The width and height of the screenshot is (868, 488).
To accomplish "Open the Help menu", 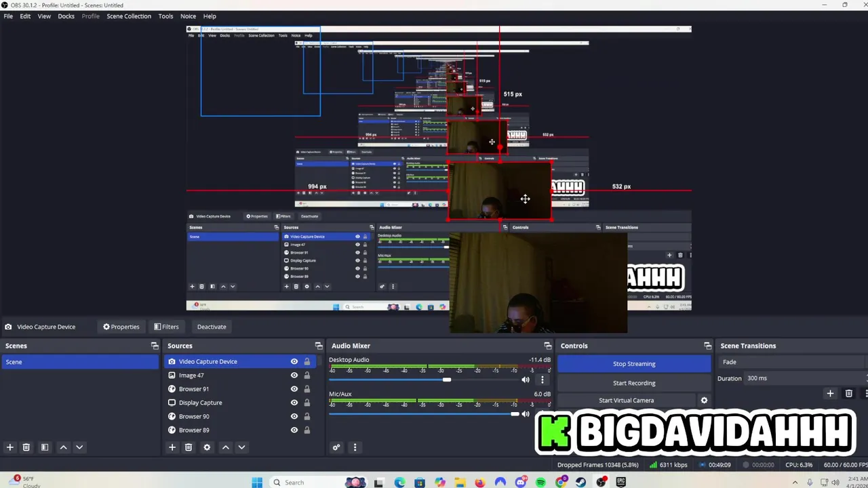I will pyautogui.click(x=210, y=16).
